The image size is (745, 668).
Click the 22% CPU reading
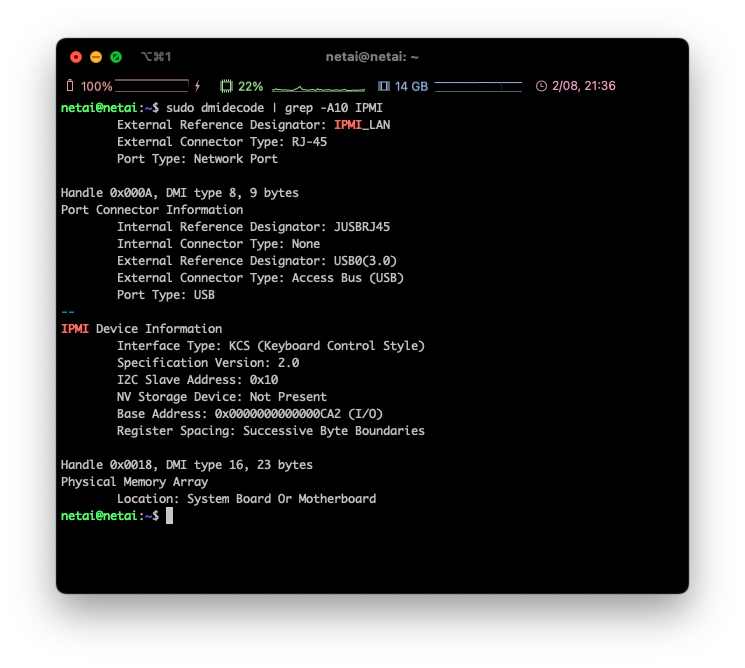[250, 86]
